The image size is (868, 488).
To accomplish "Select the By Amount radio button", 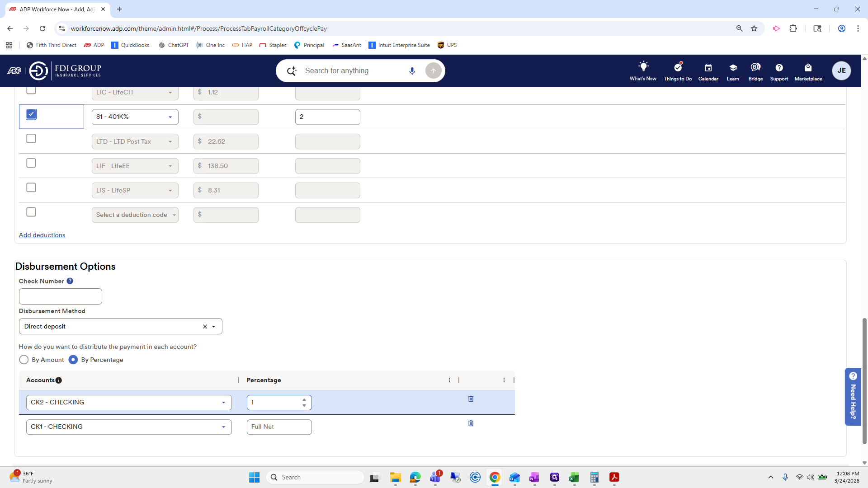I will click(x=24, y=360).
